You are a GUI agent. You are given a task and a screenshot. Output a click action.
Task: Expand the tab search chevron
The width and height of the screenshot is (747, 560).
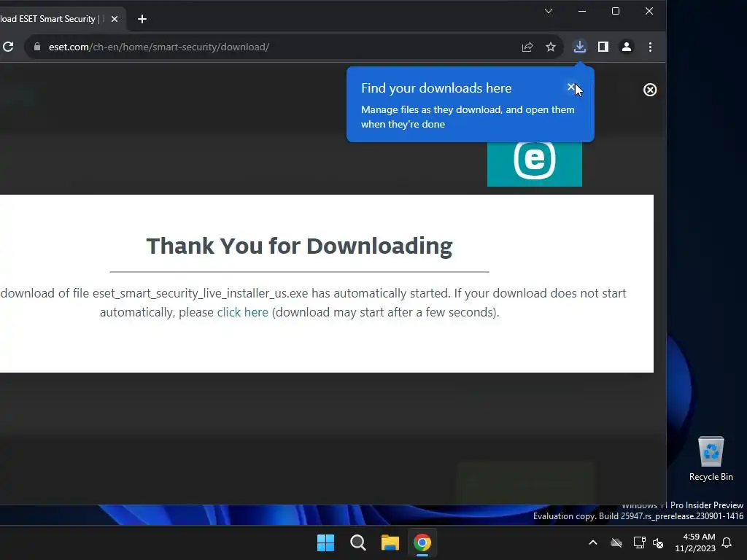(x=549, y=11)
